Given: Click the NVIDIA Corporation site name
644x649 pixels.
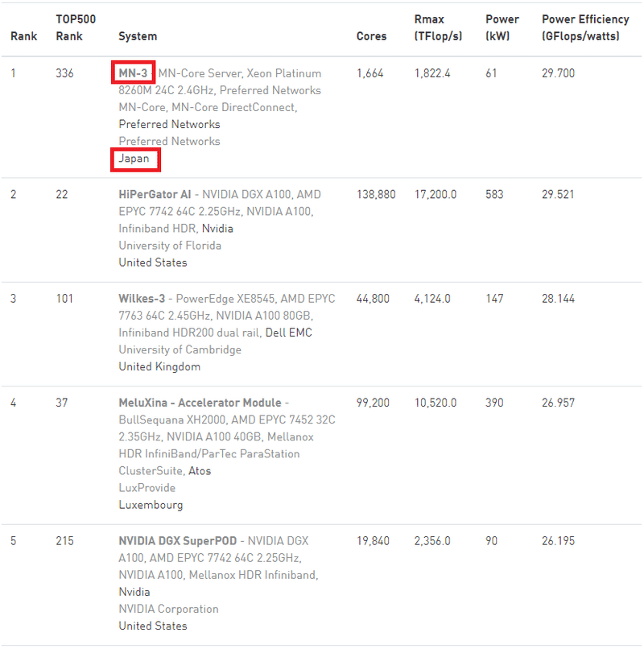Looking at the screenshot, I should pyautogui.click(x=168, y=609).
